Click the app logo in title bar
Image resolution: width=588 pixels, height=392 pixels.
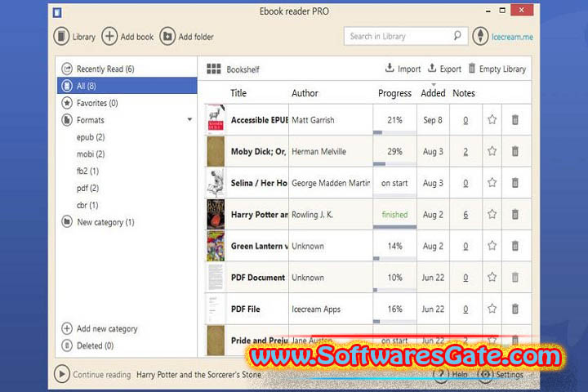57,13
